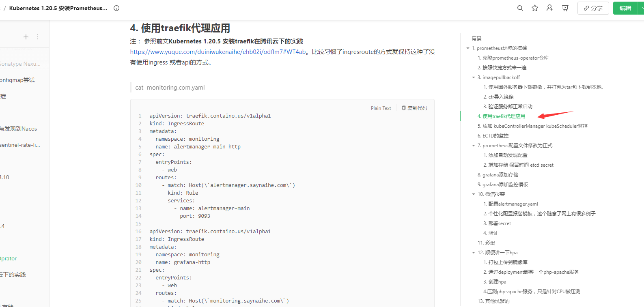Open sidebar document Sonatype Nexu...
Image resolution: width=644 pixels, height=307 pixels.
20,64
